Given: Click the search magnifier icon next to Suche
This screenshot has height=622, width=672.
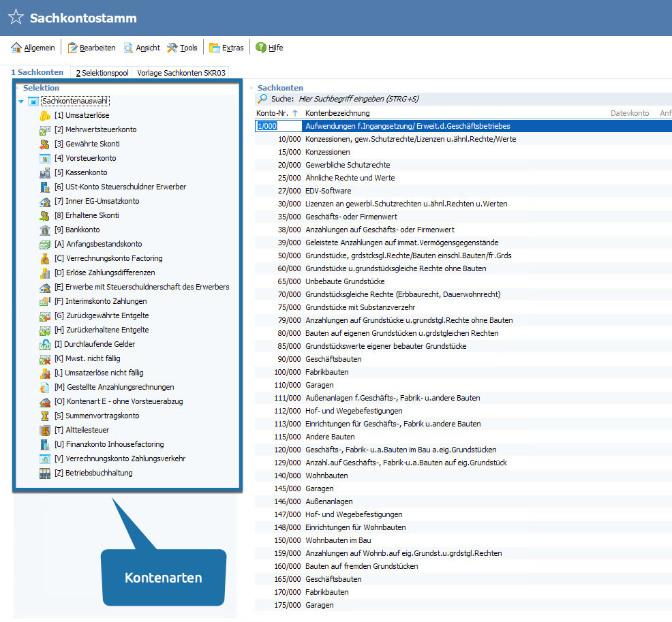Looking at the screenshot, I should (x=262, y=99).
